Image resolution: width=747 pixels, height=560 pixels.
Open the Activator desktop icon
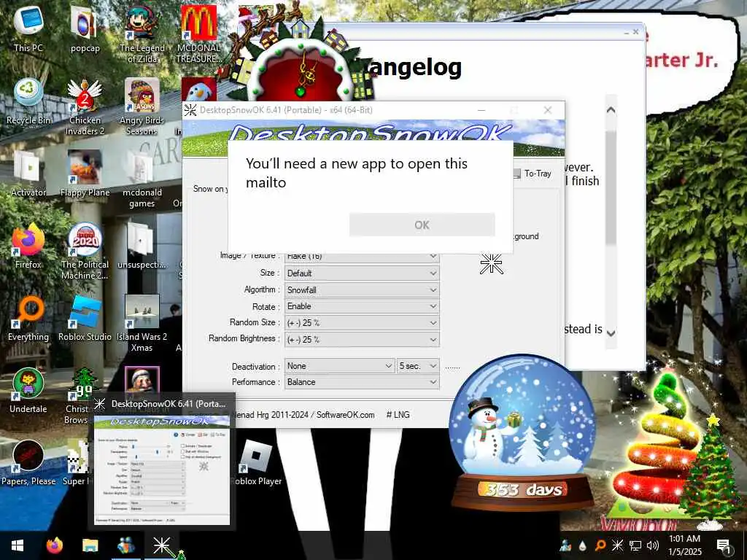(x=28, y=174)
